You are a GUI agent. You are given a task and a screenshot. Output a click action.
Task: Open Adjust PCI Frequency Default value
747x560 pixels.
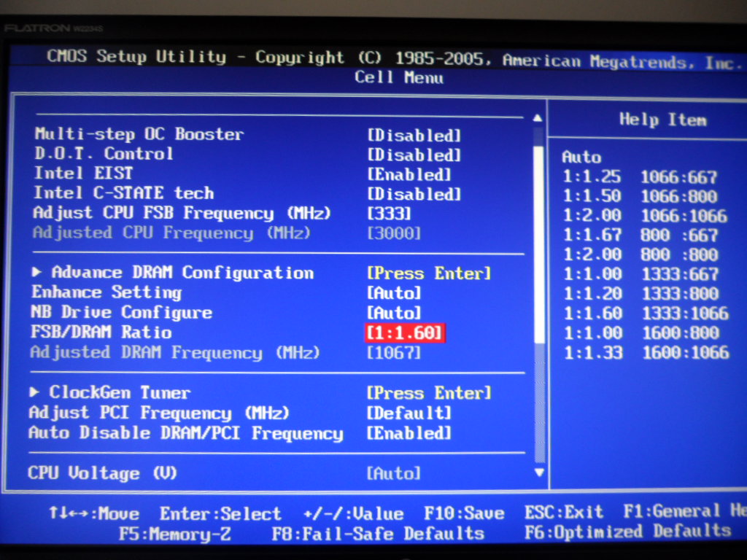[409, 413]
